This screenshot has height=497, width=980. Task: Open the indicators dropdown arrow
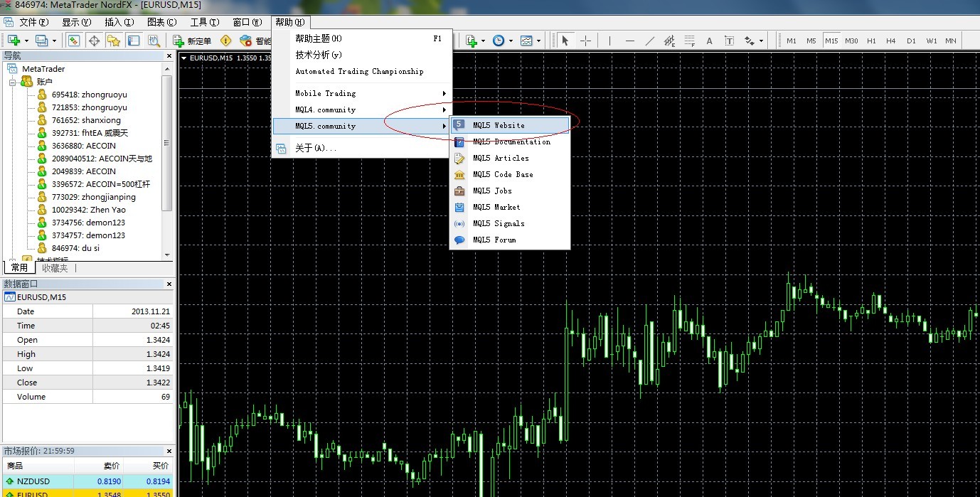coord(483,41)
